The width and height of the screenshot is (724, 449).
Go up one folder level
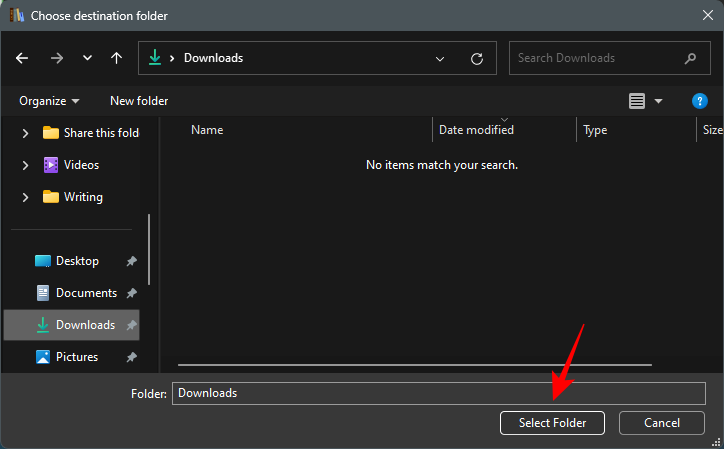pyautogui.click(x=117, y=58)
